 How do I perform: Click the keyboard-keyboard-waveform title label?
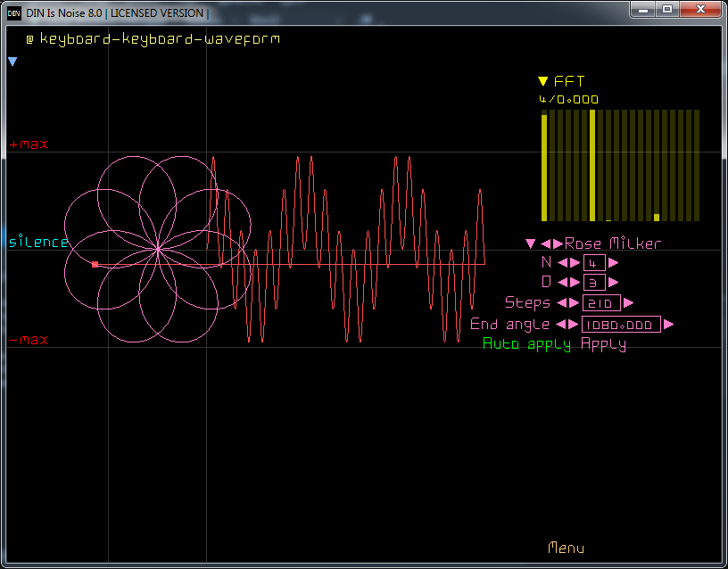160,39
